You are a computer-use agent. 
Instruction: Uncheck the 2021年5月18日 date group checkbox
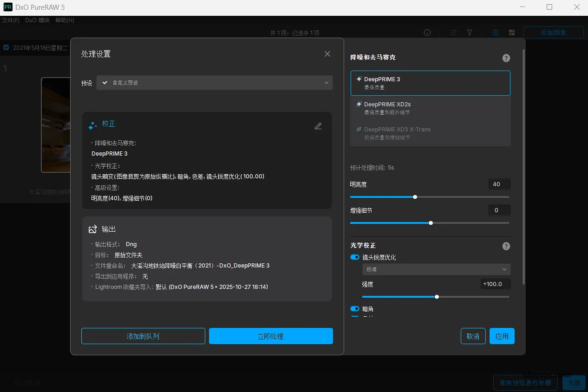coord(6,47)
